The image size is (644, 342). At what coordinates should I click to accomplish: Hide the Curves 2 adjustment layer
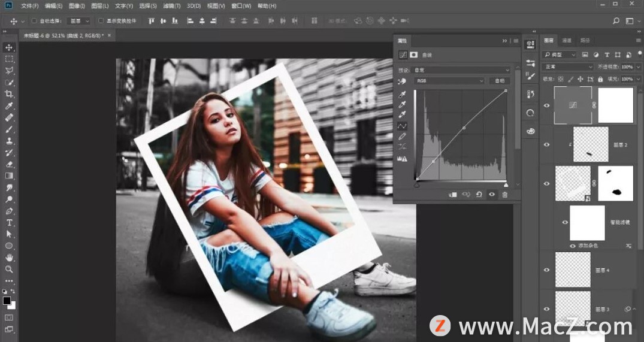coord(547,105)
